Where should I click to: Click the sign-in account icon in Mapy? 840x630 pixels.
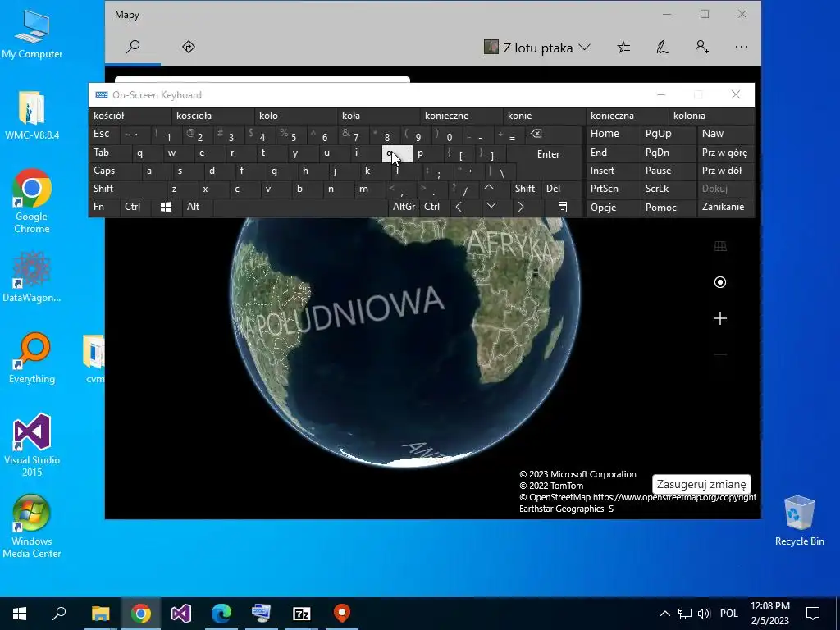point(702,47)
